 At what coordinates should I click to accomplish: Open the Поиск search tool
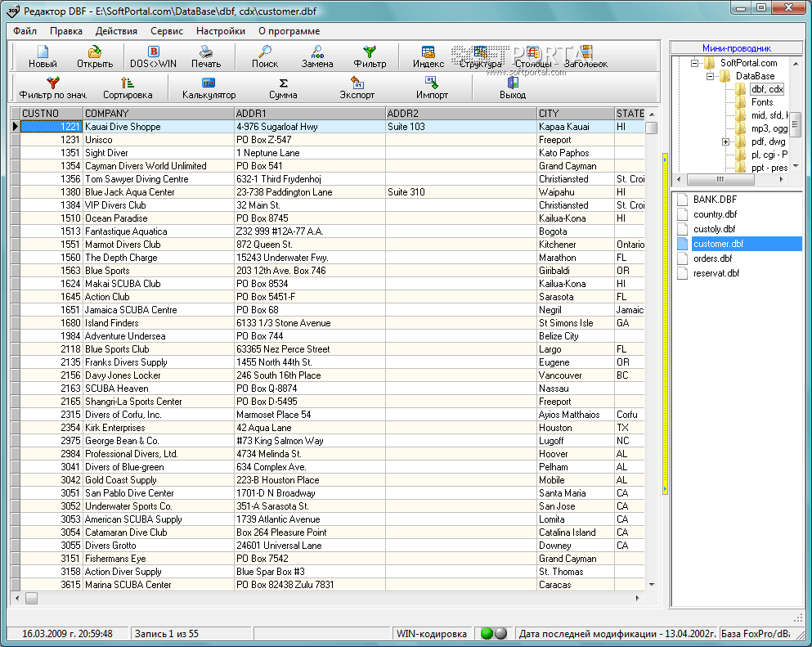(264, 52)
